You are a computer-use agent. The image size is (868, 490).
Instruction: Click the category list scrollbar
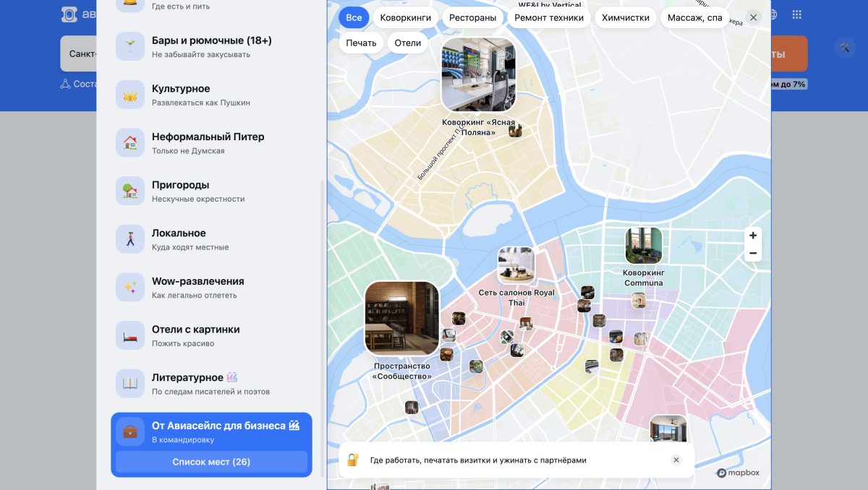pyautogui.click(x=323, y=329)
